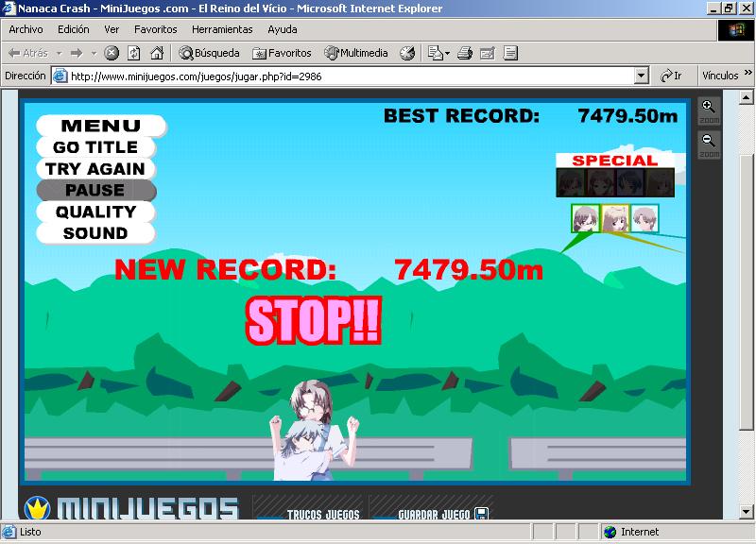Screen dimensions: 756x544
Task: Click the Mail icon in toolbar
Action: [435, 53]
